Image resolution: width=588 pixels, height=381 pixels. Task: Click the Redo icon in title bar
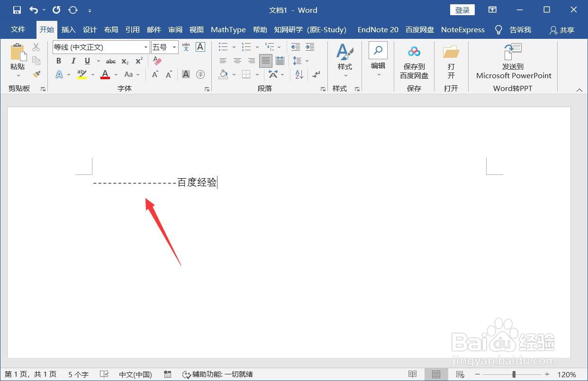[x=56, y=10]
